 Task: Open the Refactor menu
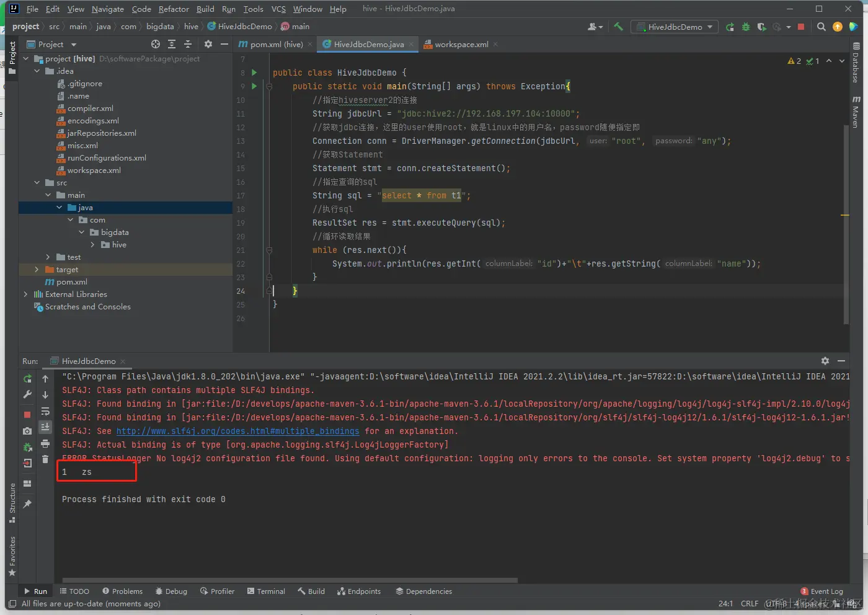tap(174, 9)
